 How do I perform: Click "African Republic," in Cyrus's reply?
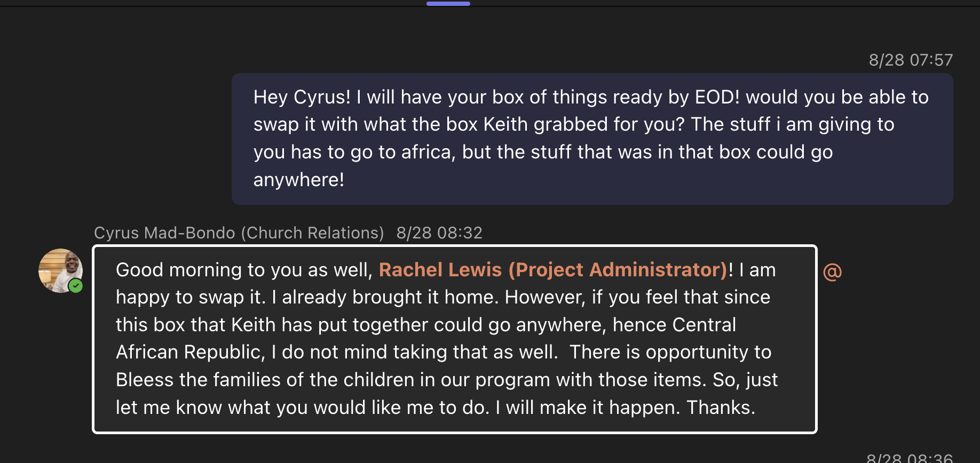point(190,352)
